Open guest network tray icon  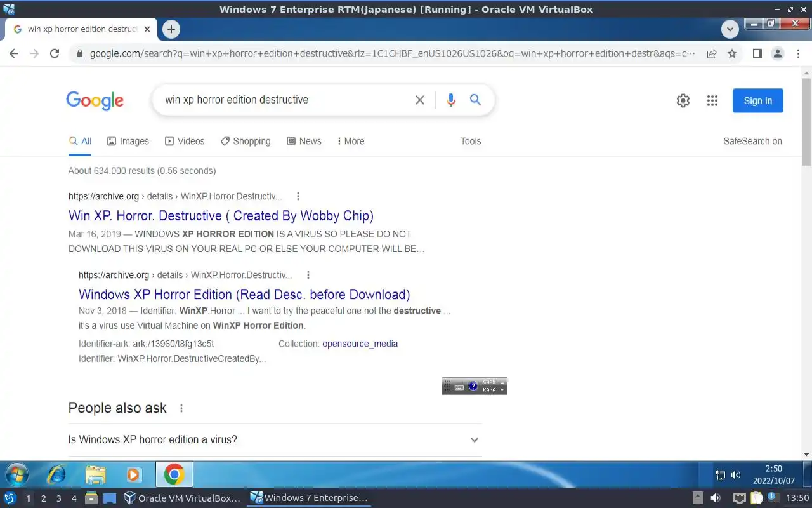[x=721, y=475]
